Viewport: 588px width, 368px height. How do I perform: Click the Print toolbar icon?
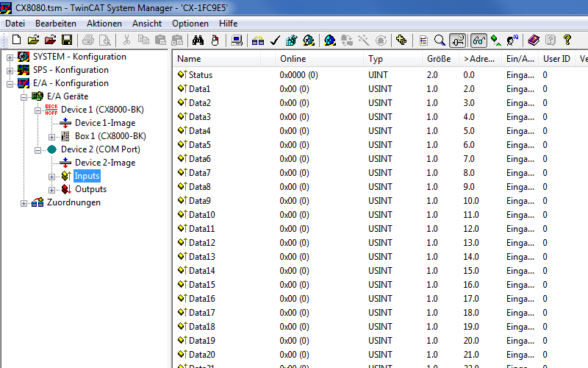(88, 40)
